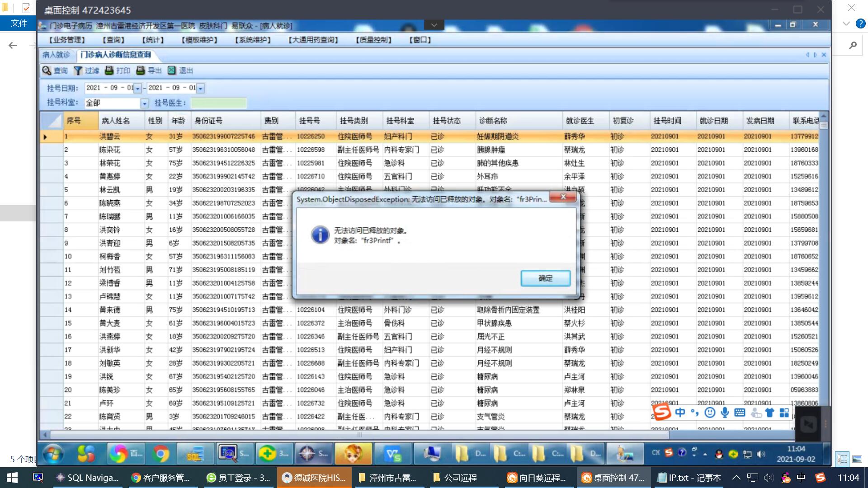Click the grid's horizontal scrollbar
Screen dimensions: 868x488
coord(359,435)
